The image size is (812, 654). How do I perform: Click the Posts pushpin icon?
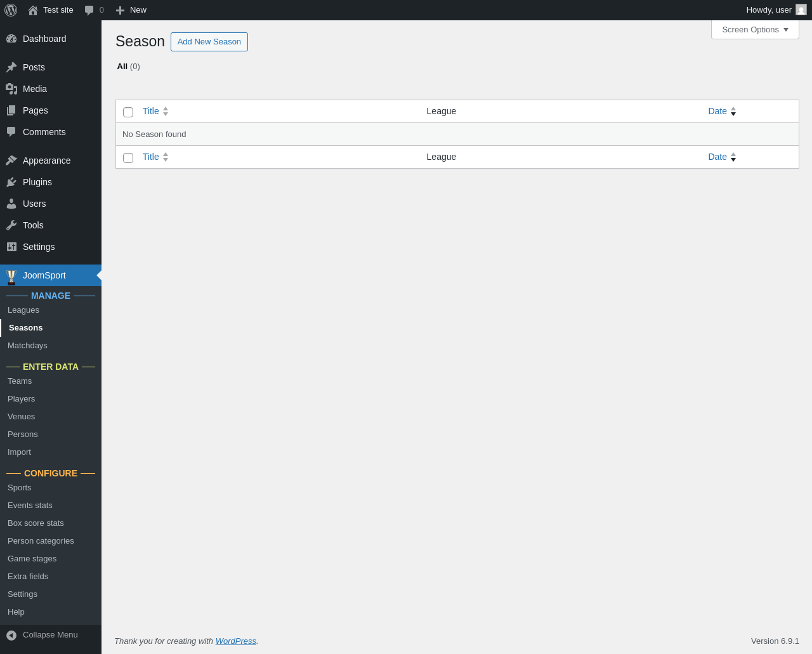tap(11, 67)
